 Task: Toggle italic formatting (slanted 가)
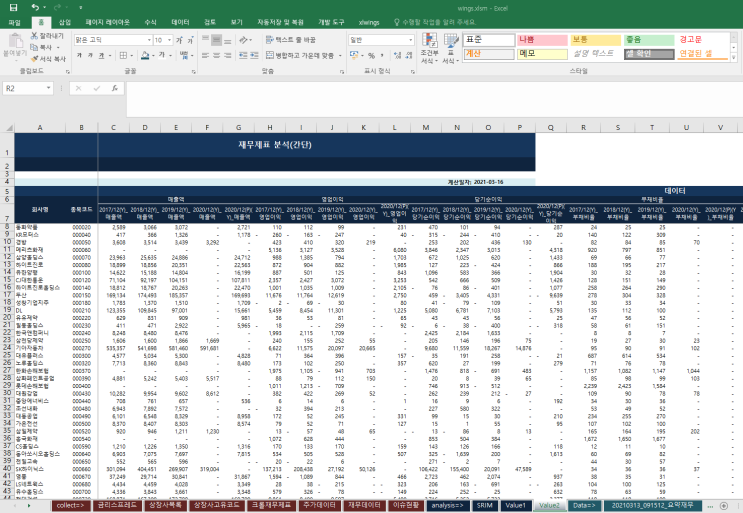pyautogui.click(x=90, y=55)
